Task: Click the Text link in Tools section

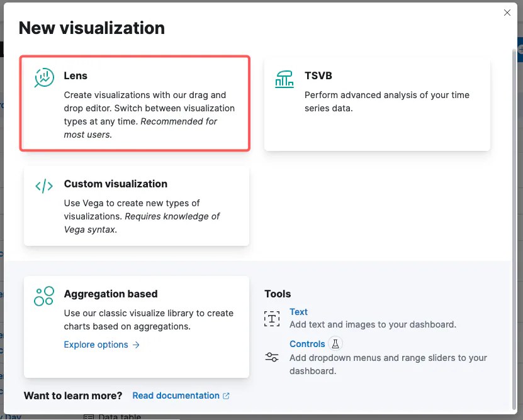Action: point(298,312)
